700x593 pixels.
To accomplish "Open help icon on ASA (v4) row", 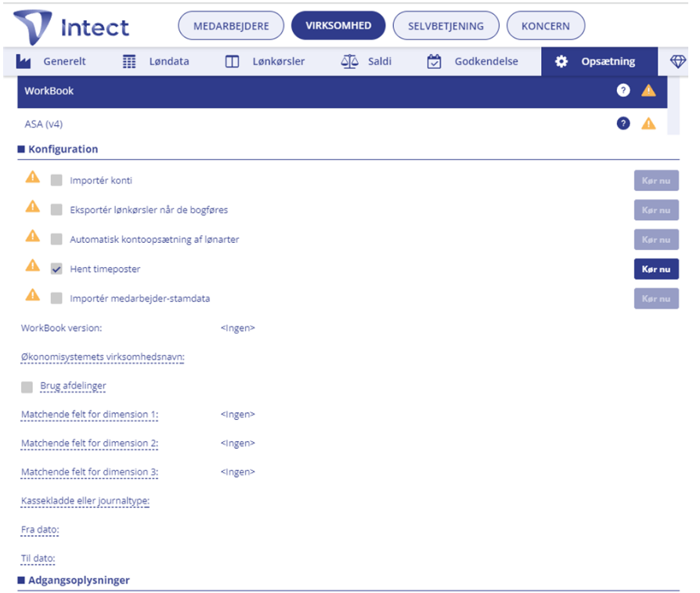I will tap(623, 123).
